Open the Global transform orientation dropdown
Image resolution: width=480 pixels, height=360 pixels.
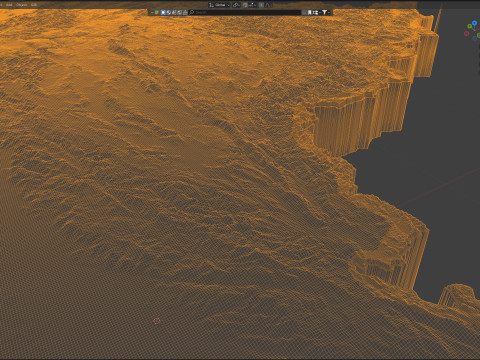(x=219, y=5)
